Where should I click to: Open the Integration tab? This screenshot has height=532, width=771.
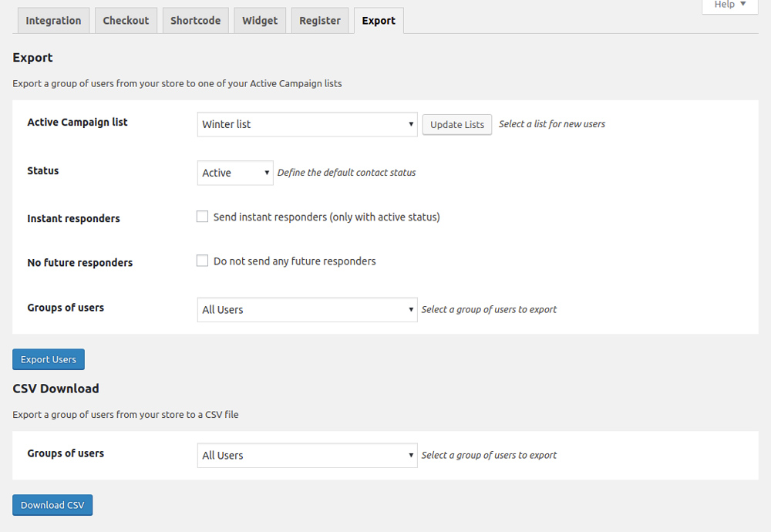53,21
